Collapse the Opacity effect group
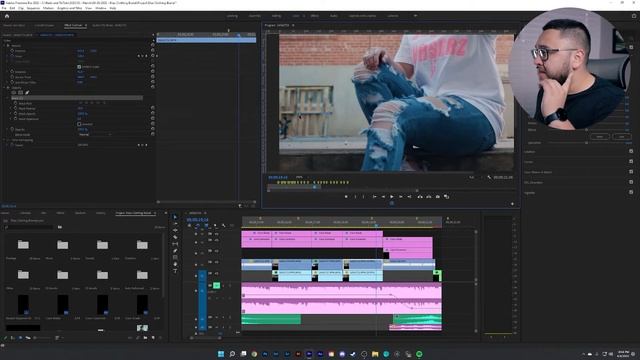This screenshot has width=640, height=360. coord(4,88)
